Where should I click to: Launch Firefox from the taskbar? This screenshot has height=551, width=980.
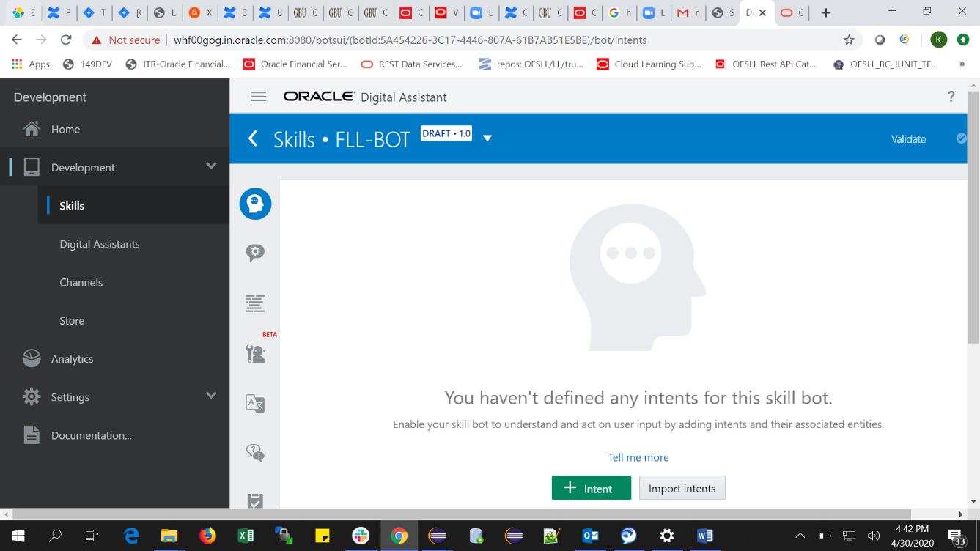pos(208,536)
